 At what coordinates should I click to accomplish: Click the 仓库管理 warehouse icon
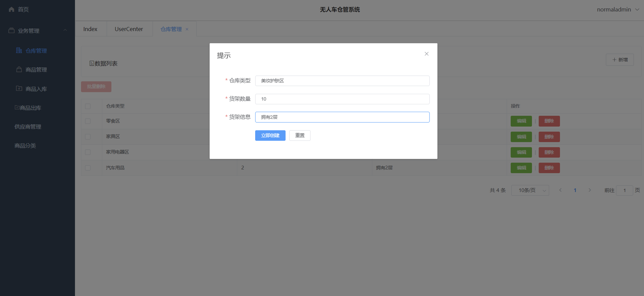tap(19, 50)
